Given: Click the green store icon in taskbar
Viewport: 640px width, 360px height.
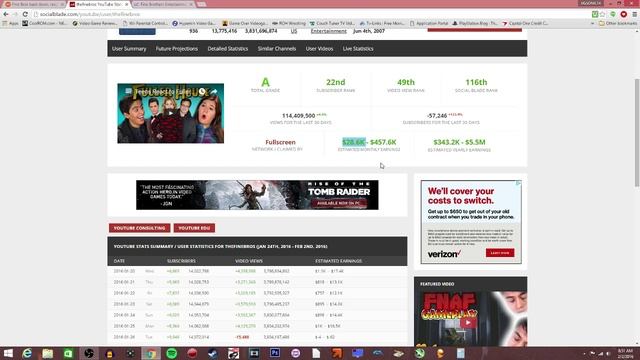Looking at the screenshot, I should click(68, 353).
